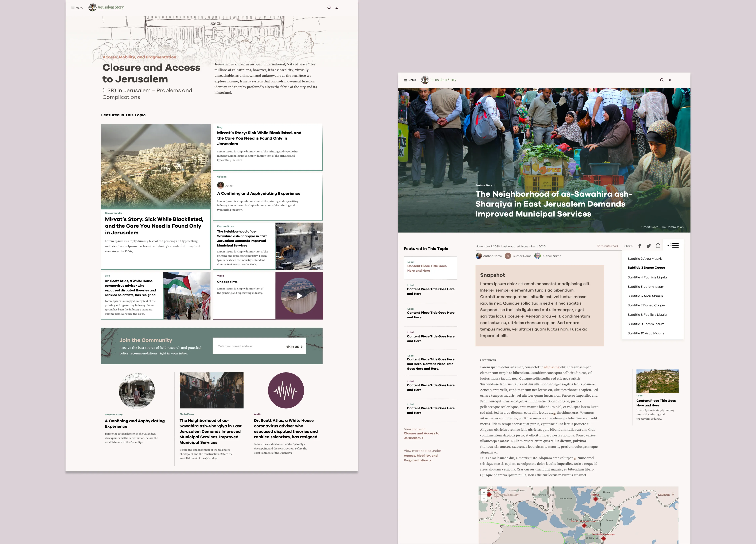This screenshot has height=544, width=756.
Task: Click the sign up button
Action: pyautogui.click(x=294, y=346)
